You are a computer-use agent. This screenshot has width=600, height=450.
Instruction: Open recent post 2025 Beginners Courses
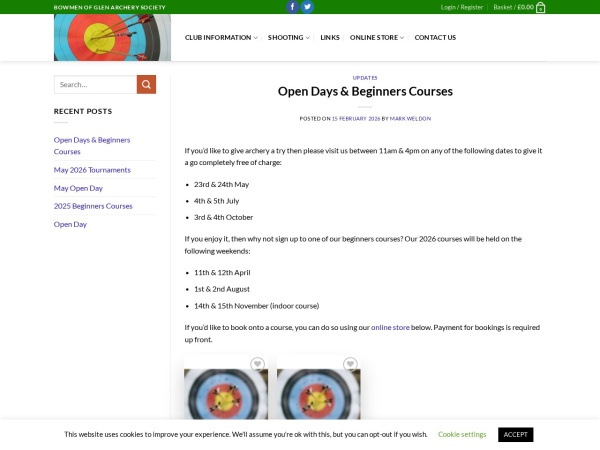coord(93,206)
